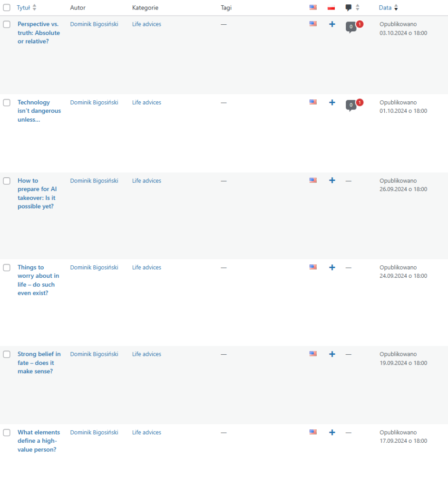Add Polish translation for Strong belief in fate
This screenshot has height=487, width=448.
(332, 354)
